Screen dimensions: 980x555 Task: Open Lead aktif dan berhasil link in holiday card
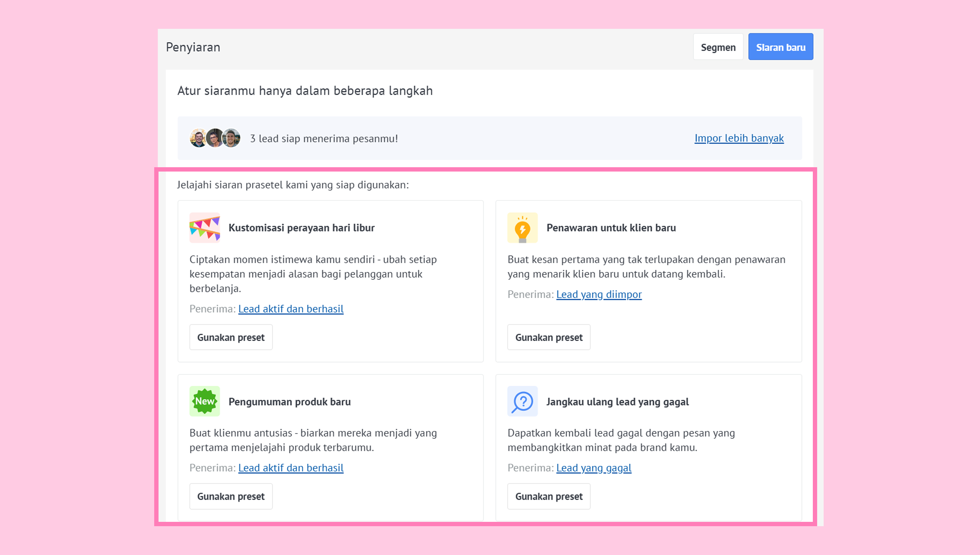pyautogui.click(x=291, y=309)
